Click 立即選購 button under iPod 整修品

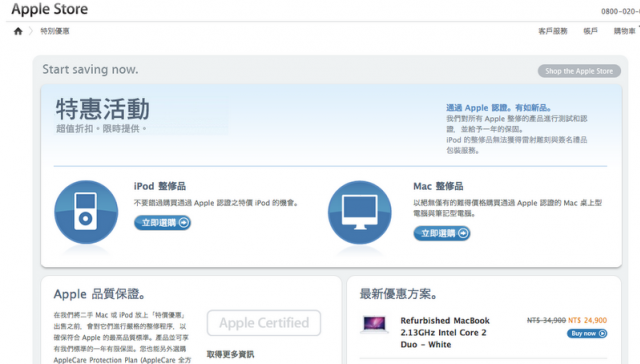(162, 223)
